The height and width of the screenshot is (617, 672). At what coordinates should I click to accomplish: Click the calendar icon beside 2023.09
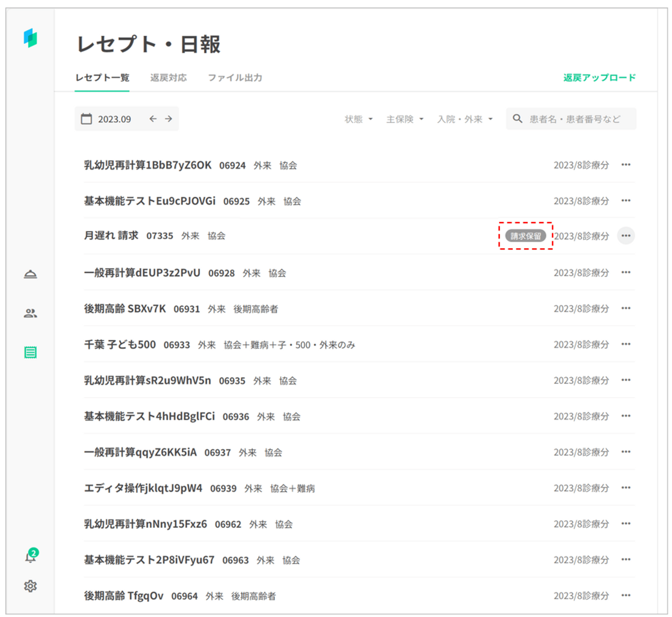tap(86, 119)
